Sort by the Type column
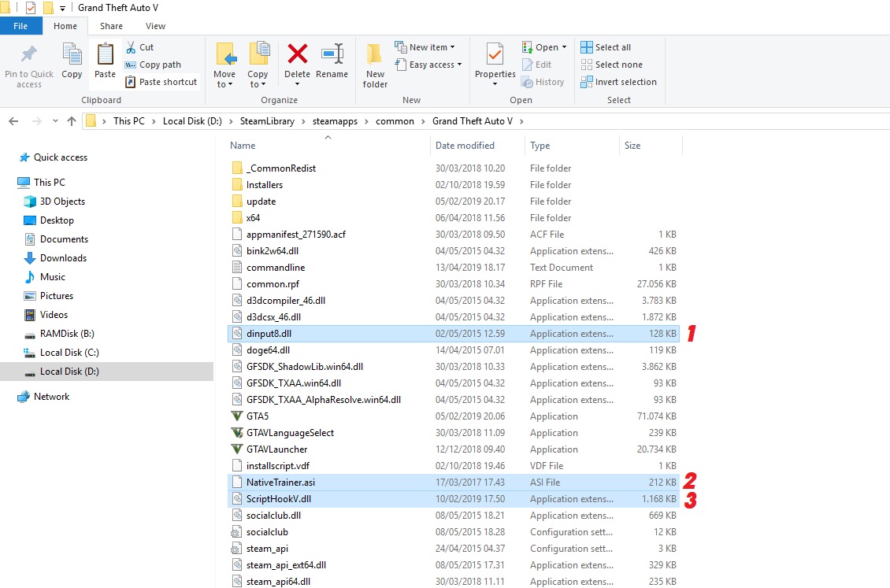Viewport: 890px width, 588px height. (540, 146)
